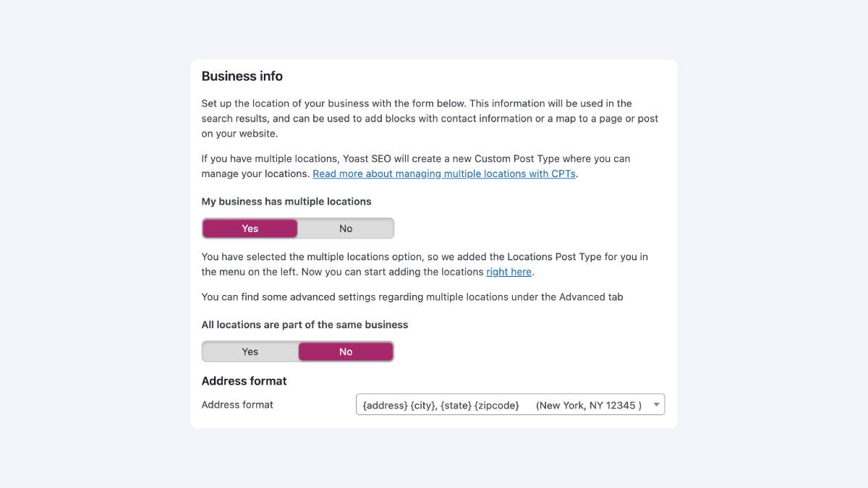Open the Address format combo box
Viewport: 868px width, 488px height.
[499, 405]
